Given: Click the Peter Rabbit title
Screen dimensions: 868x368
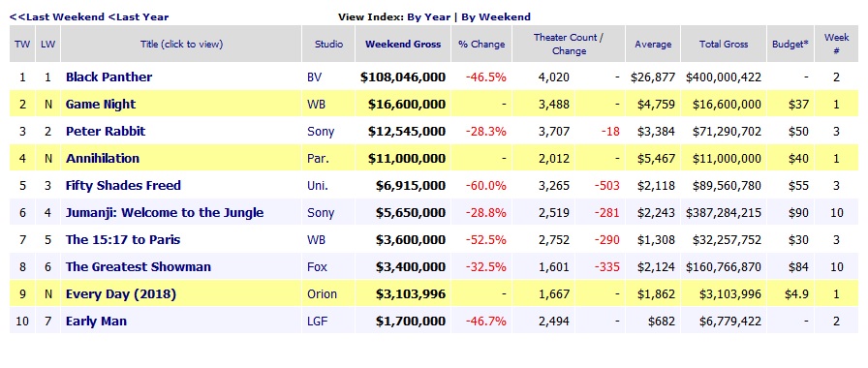Looking at the screenshot, I should point(106,131).
